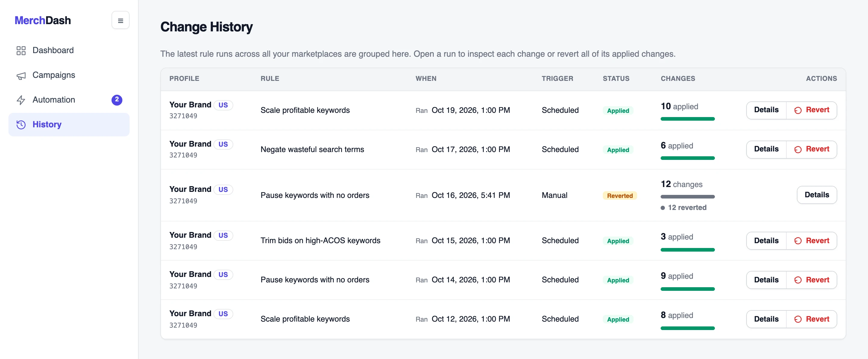This screenshot has height=359, width=868.
Task: Open Details for Negate wasteful search terms
Action: [x=766, y=149]
